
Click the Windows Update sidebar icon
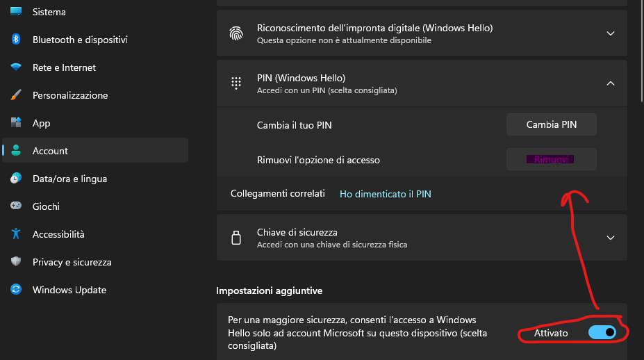click(x=16, y=290)
